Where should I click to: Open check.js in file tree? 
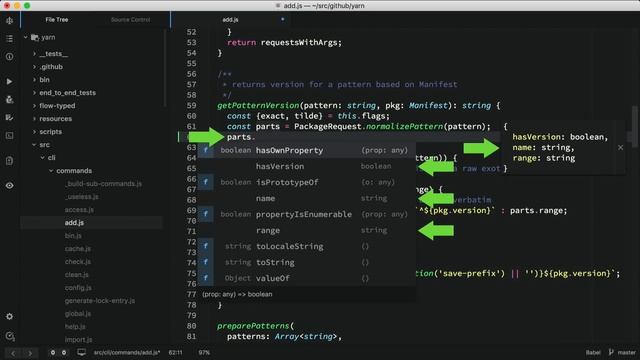pyautogui.click(x=78, y=262)
